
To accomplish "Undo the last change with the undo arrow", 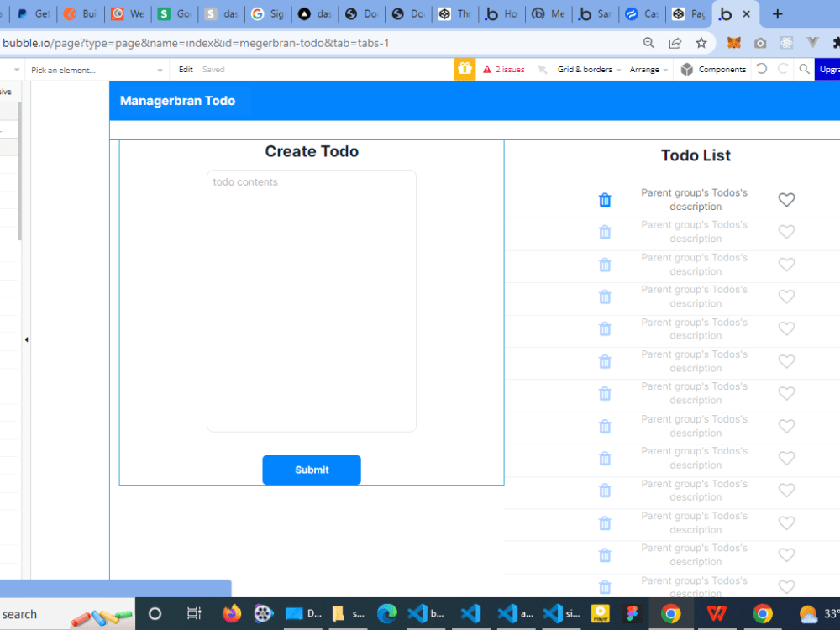I will point(762,69).
